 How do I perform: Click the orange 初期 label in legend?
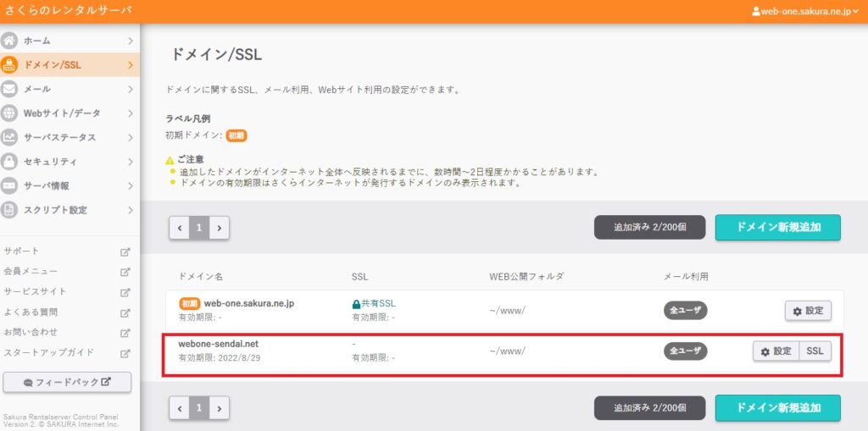(x=236, y=135)
